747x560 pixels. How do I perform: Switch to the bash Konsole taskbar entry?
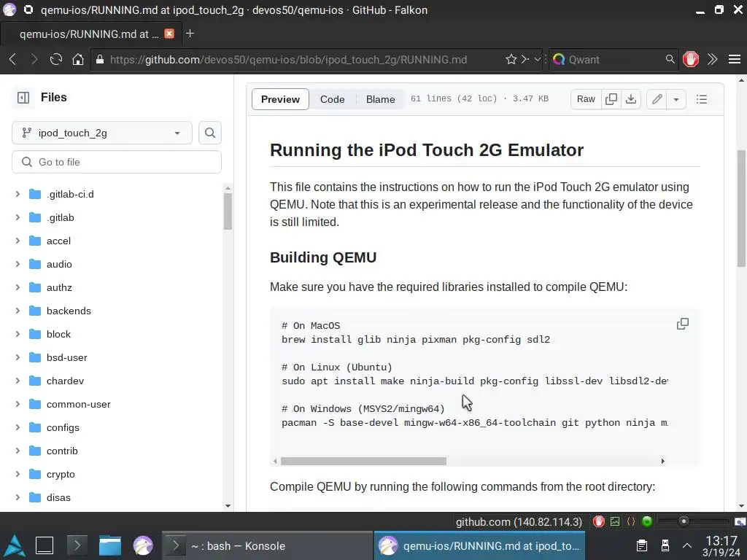267,545
